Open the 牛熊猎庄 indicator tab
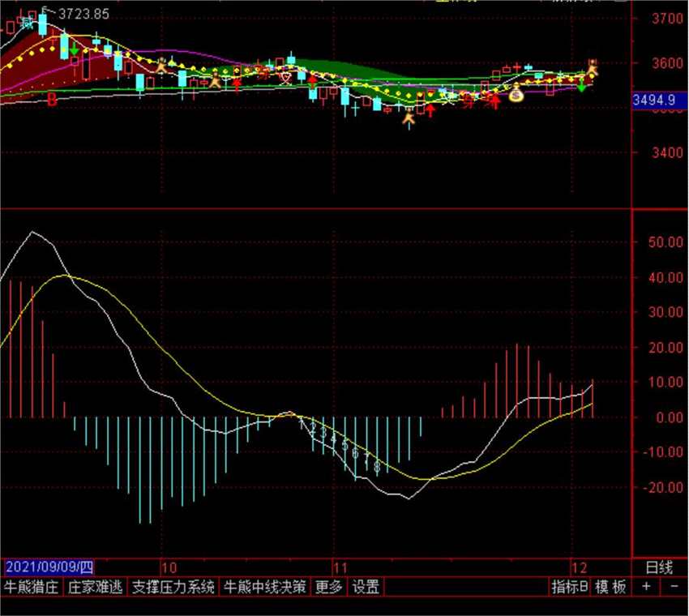 [x=32, y=587]
